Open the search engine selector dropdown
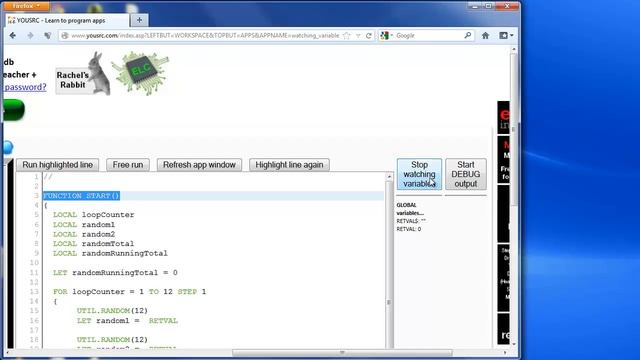640x360 pixels. [x=386, y=36]
